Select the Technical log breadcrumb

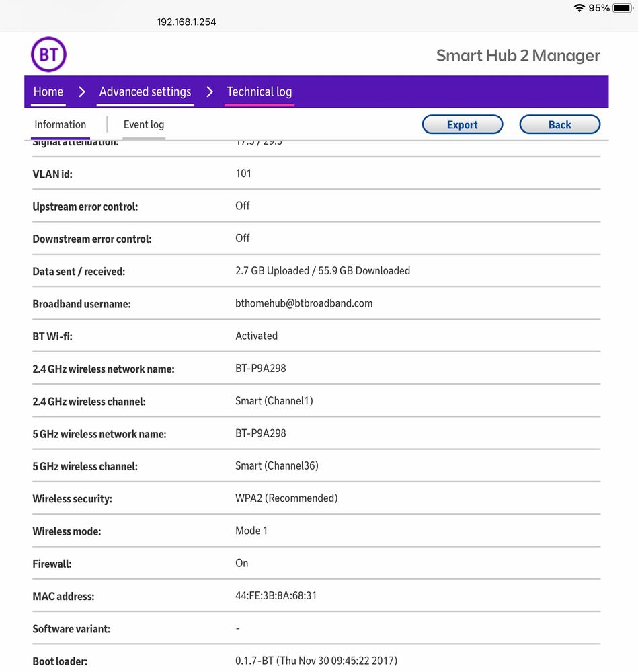pyautogui.click(x=260, y=91)
